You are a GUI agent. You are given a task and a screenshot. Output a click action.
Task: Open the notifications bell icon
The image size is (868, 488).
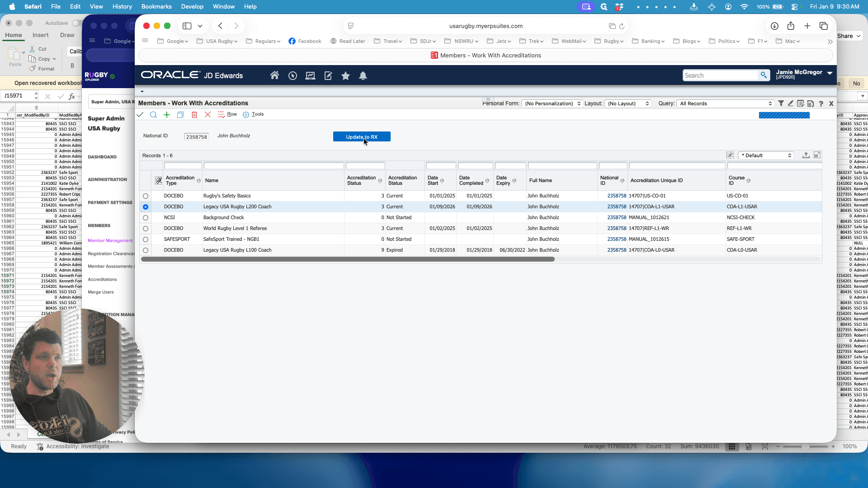pyautogui.click(x=363, y=76)
